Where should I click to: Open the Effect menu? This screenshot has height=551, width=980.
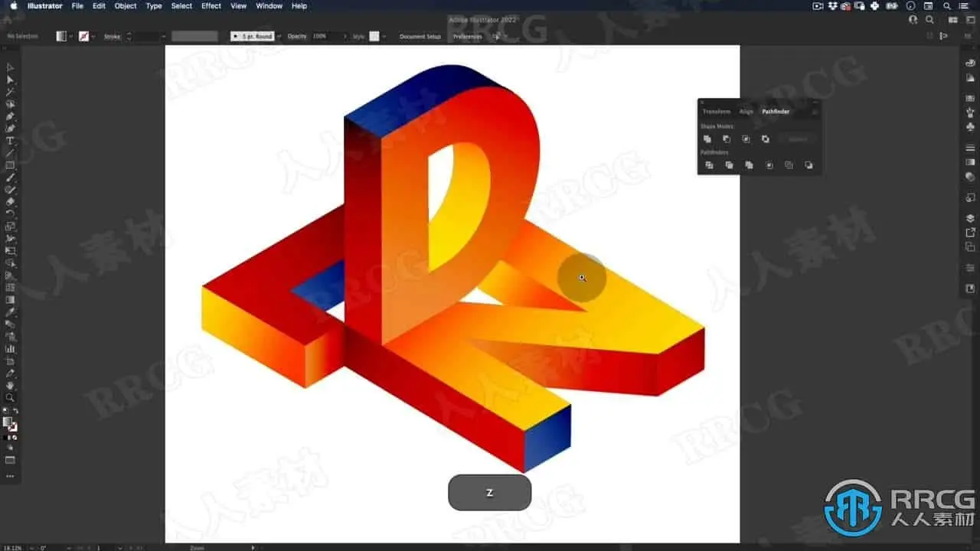point(211,5)
